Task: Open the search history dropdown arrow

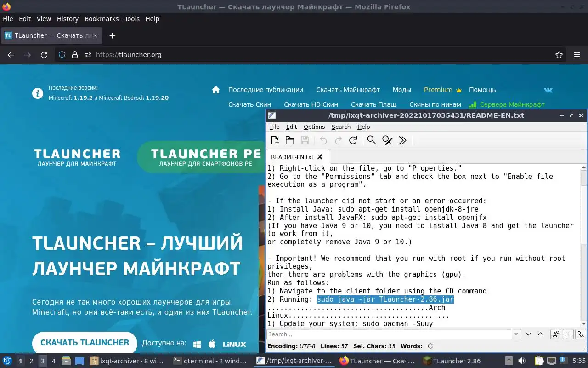Action: point(516,334)
